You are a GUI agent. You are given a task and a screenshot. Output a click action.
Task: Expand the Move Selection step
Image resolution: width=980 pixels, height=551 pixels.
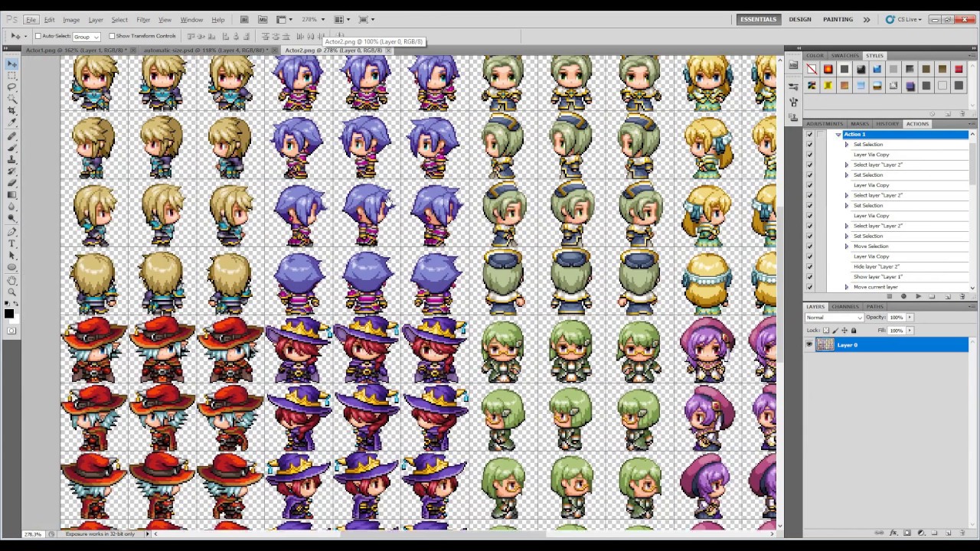coord(847,246)
